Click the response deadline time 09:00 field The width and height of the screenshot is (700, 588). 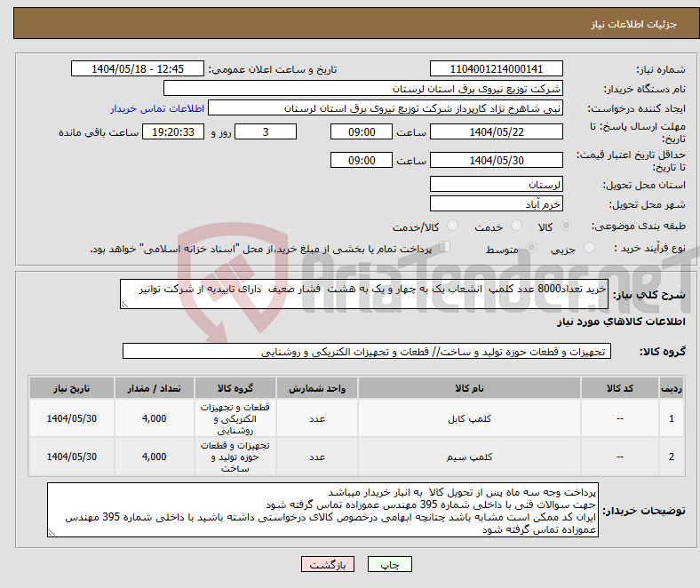point(362,131)
